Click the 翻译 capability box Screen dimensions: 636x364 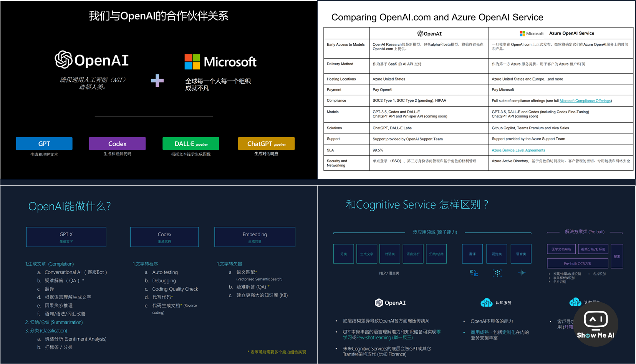coord(472,254)
